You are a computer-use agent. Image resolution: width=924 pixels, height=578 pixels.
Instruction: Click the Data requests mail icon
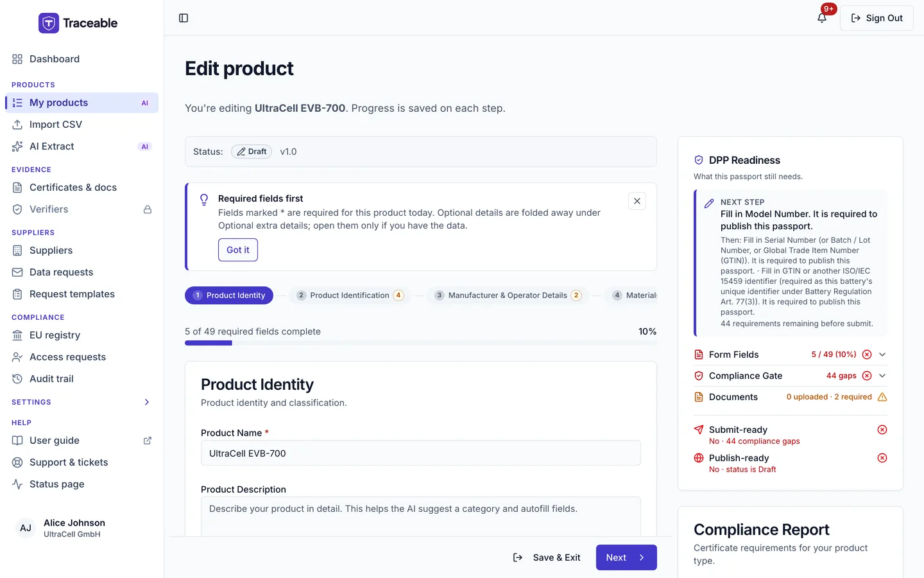[17, 272]
